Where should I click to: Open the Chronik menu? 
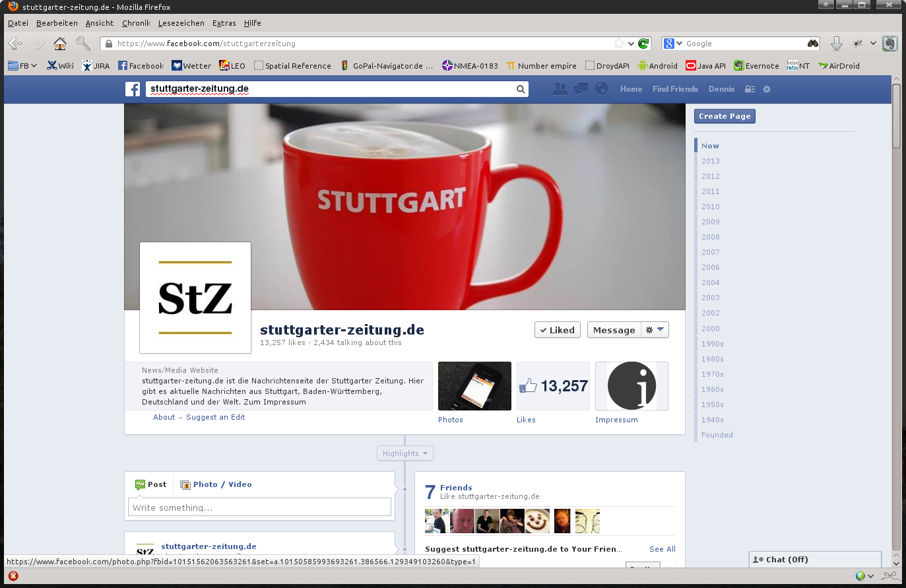pos(136,23)
